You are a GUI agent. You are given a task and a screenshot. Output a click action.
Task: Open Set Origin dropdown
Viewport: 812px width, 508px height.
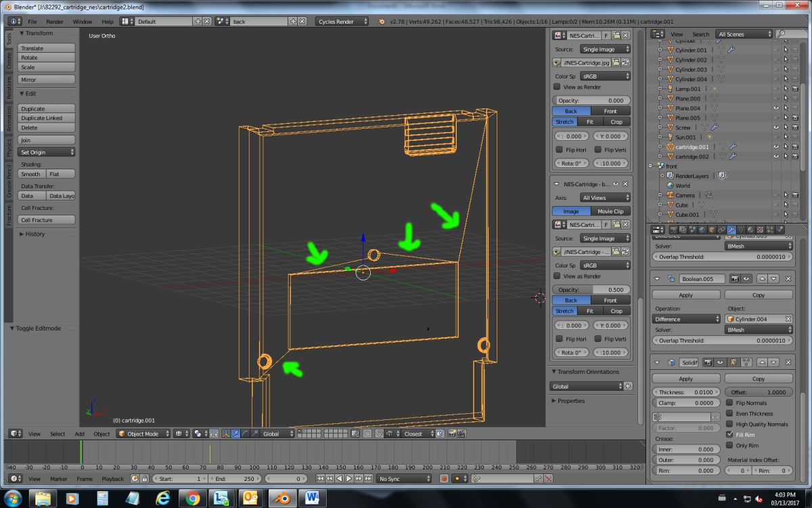(47, 152)
